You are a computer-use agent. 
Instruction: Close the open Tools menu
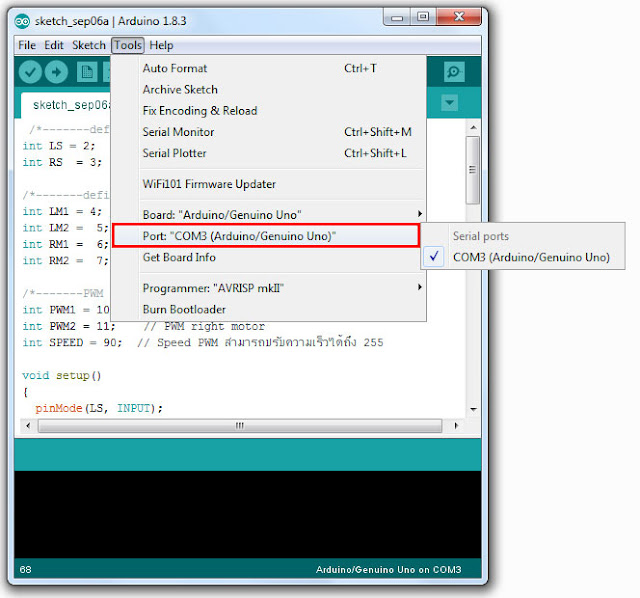pyautogui.click(x=128, y=45)
